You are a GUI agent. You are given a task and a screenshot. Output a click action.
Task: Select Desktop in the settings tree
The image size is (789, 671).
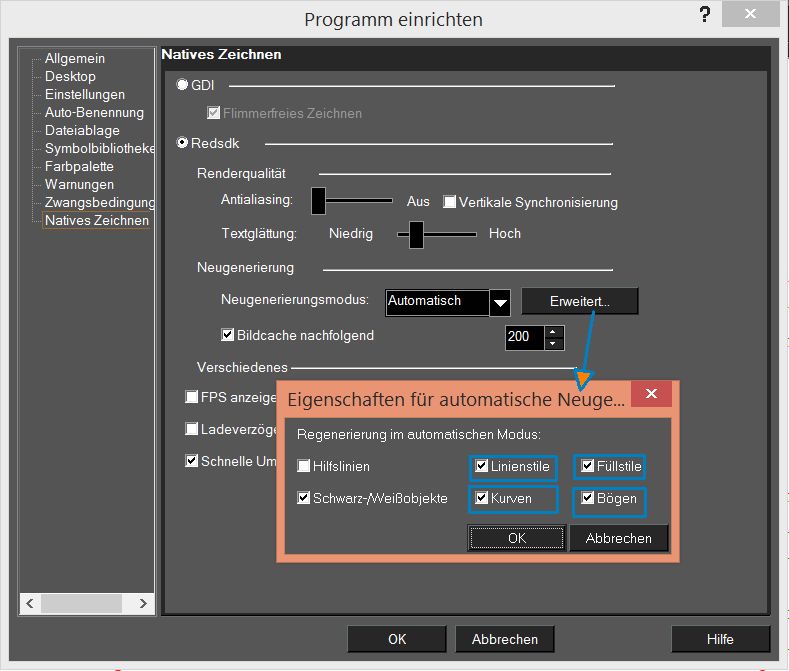(x=70, y=77)
